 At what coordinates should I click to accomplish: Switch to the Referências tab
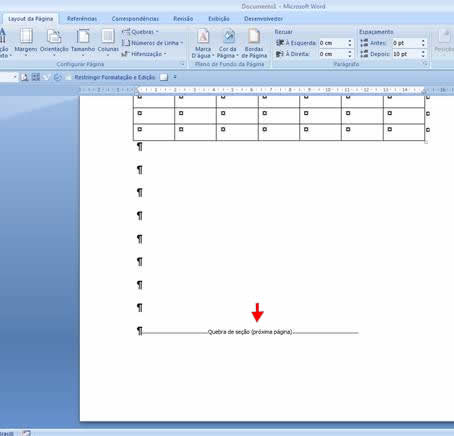pos(82,19)
